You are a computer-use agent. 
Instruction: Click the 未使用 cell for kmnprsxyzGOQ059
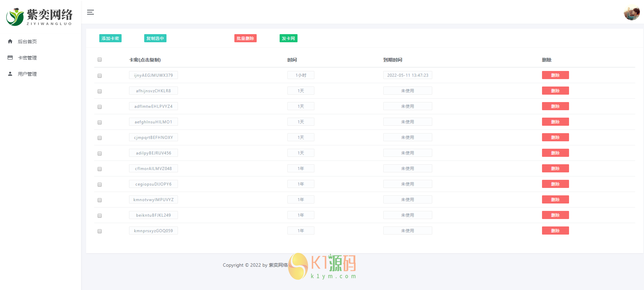point(408,231)
